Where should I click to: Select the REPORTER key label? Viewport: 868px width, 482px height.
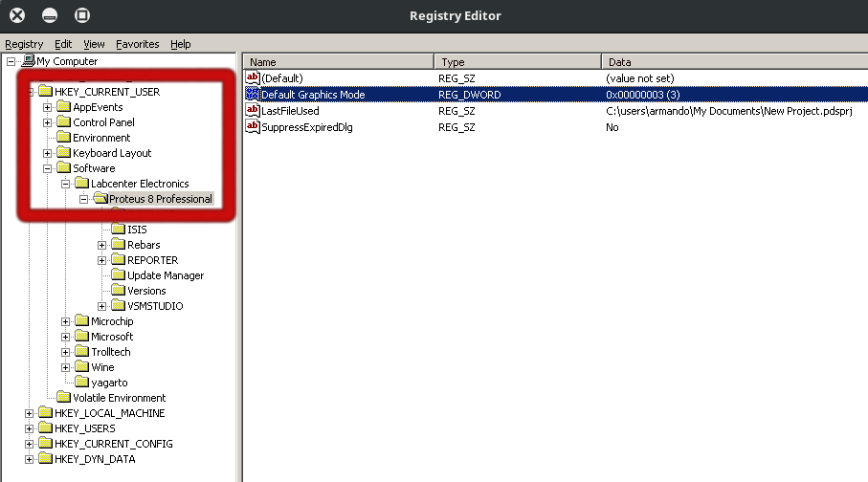coord(152,260)
